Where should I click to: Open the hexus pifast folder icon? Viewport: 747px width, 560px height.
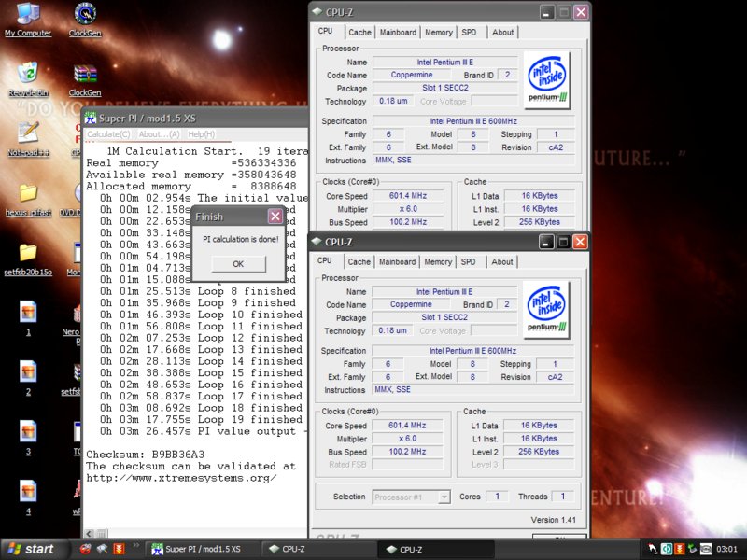pos(28,199)
